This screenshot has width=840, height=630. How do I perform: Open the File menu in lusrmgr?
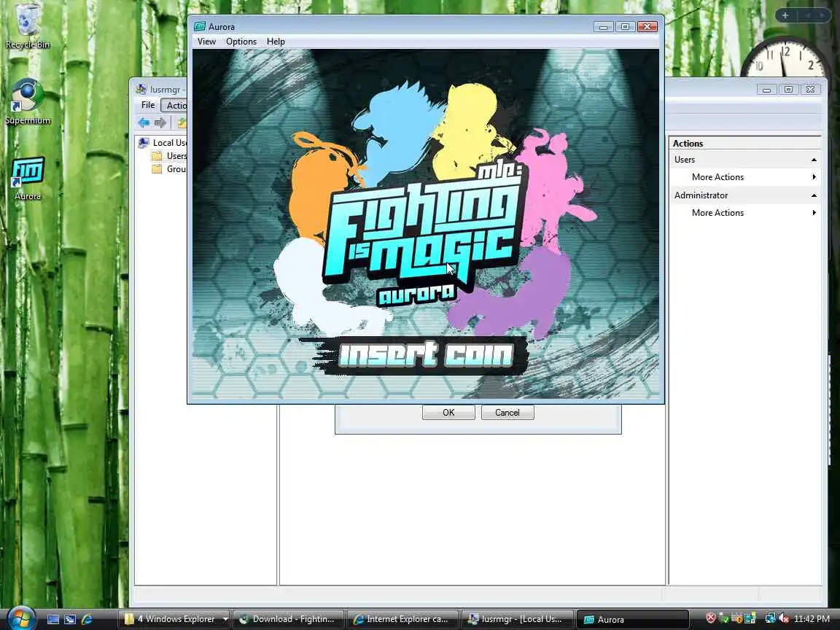(x=148, y=105)
